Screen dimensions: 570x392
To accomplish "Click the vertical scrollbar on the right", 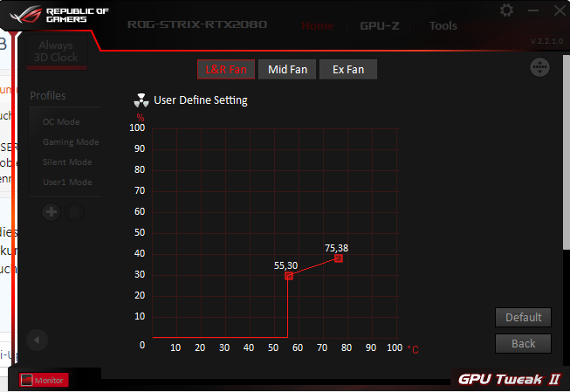I will [566, 153].
